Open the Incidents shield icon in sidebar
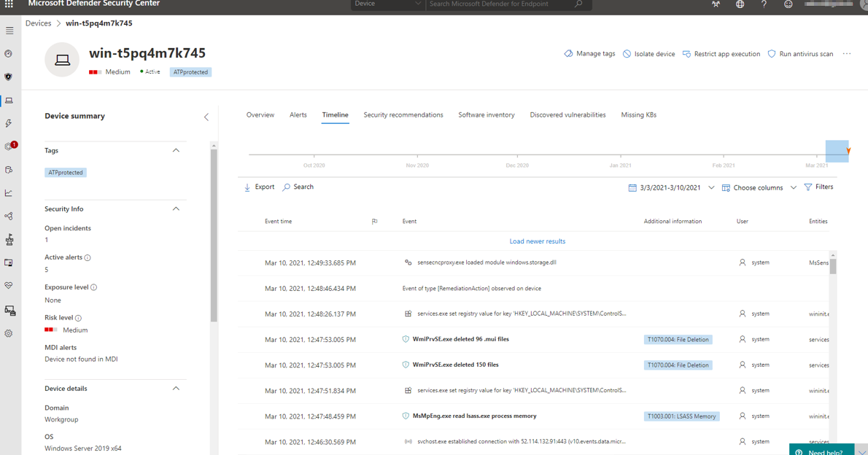 tap(8, 77)
